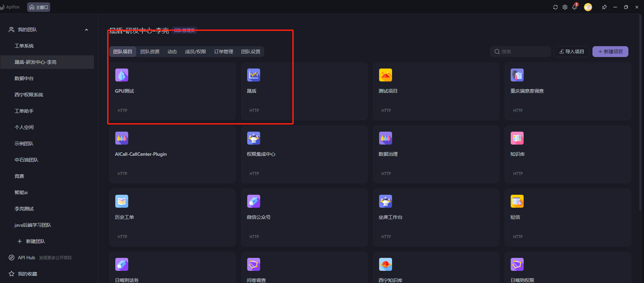Click the API Hub compass icon
Image resolution: width=644 pixels, height=283 pixels.
(12, 258)
